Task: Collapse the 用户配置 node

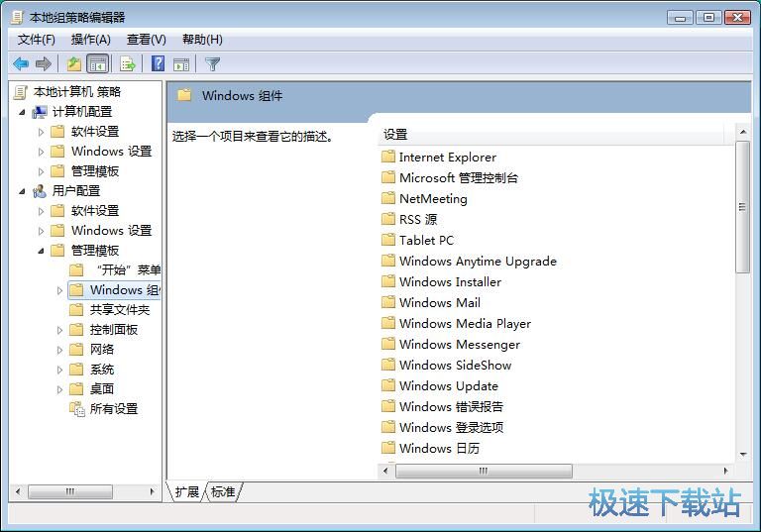Action: (22, 192)
